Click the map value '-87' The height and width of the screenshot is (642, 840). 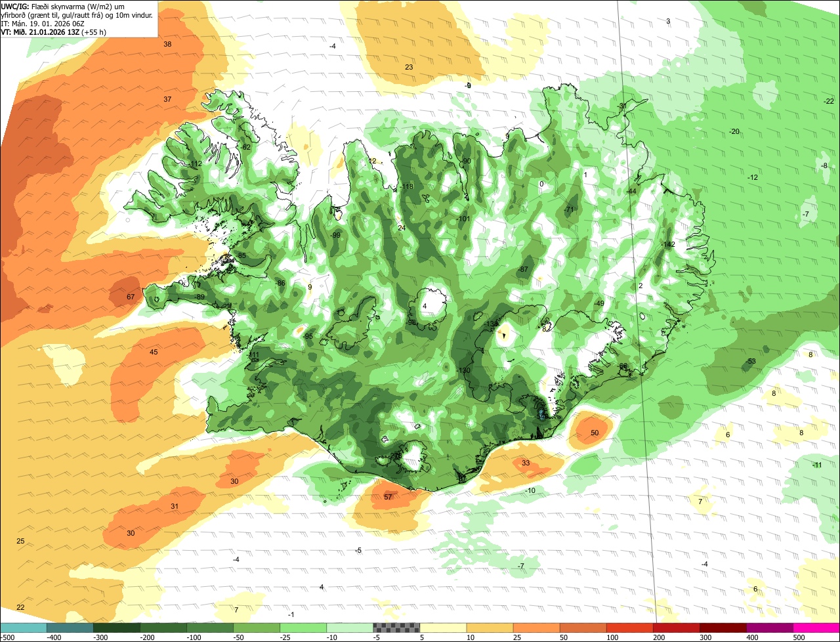click(x=523, y=270)
